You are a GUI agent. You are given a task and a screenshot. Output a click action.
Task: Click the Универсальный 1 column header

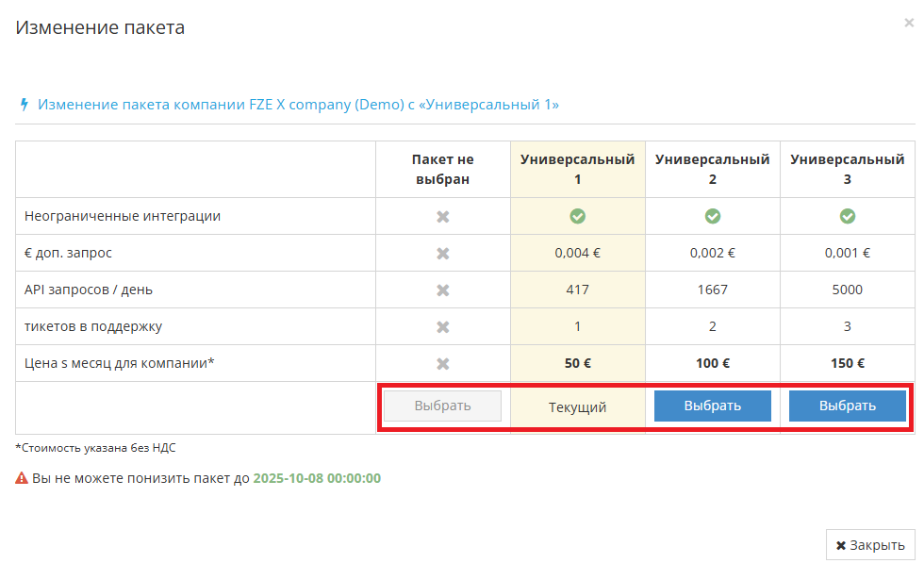pos(577,169)
